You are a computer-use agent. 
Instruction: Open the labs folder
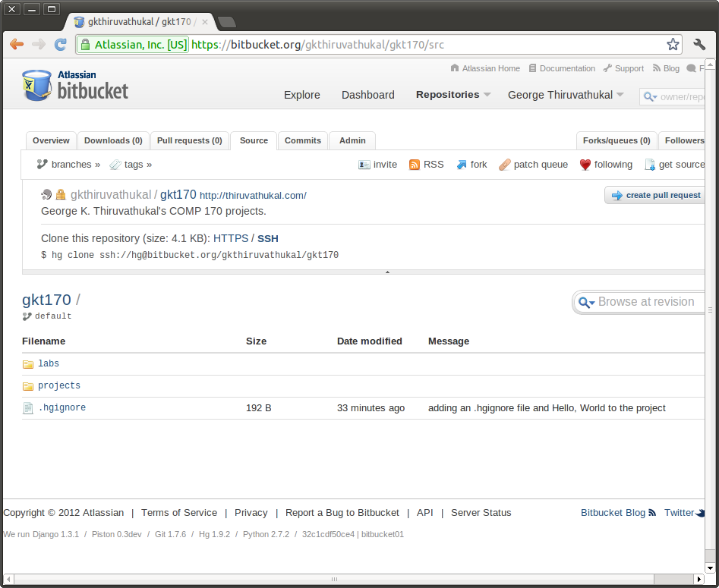[49, 364]
